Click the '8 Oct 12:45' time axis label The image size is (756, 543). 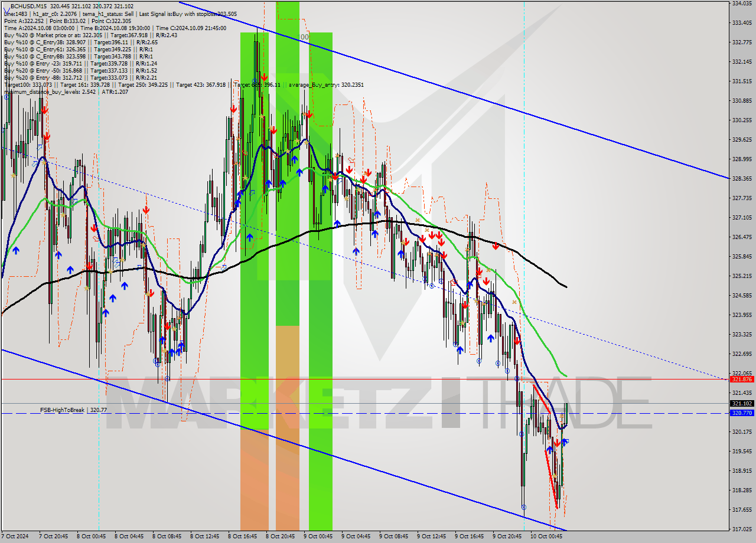pos(205,537)
